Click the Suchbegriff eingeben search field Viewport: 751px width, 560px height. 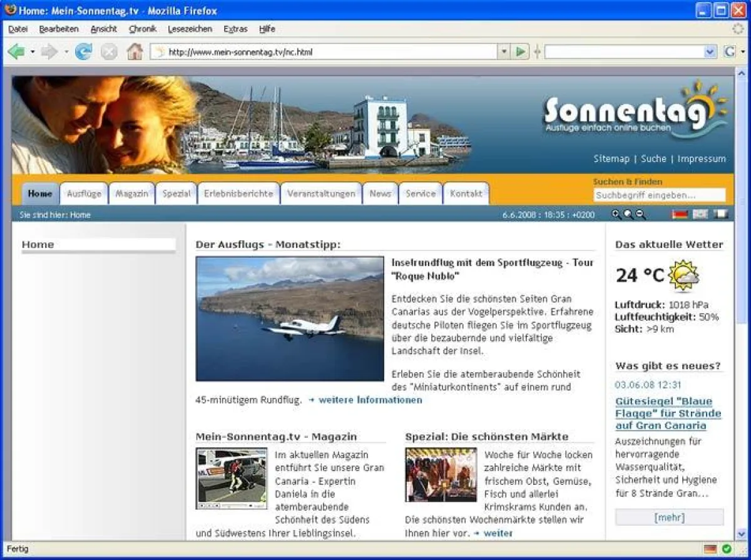click(x=659, y=195)
